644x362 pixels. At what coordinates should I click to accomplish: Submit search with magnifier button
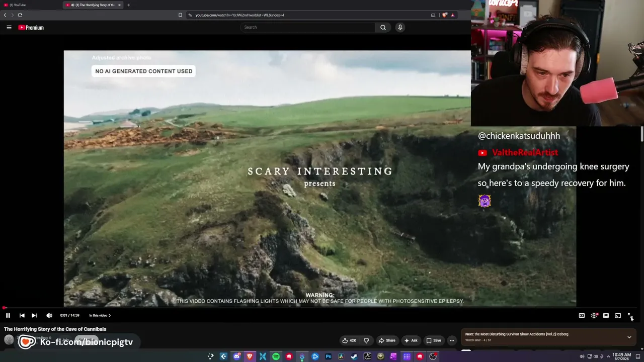tap(383, 27)
